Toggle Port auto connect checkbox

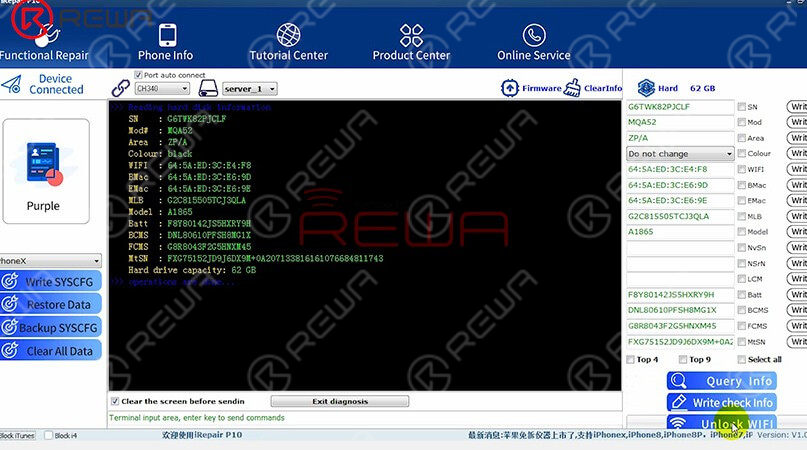click(138, 75)
